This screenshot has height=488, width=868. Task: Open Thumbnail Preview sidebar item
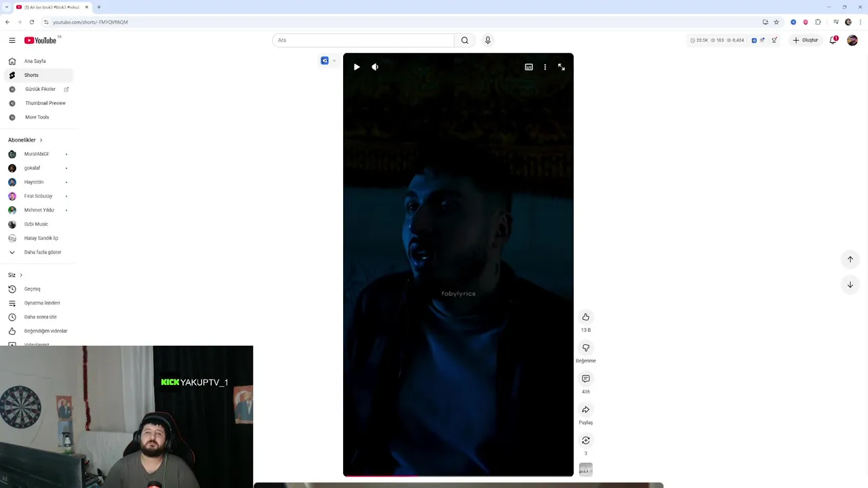(x=39, y=103)
